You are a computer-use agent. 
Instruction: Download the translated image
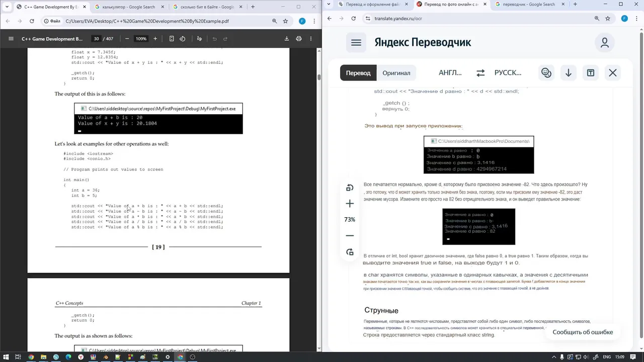coord(569,73)
